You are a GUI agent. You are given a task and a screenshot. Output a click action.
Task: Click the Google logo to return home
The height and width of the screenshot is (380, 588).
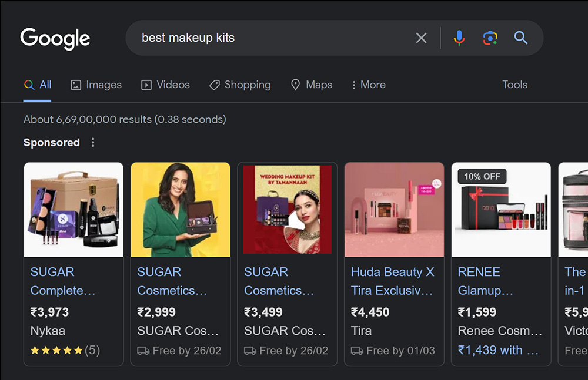[x=55, y=38]
